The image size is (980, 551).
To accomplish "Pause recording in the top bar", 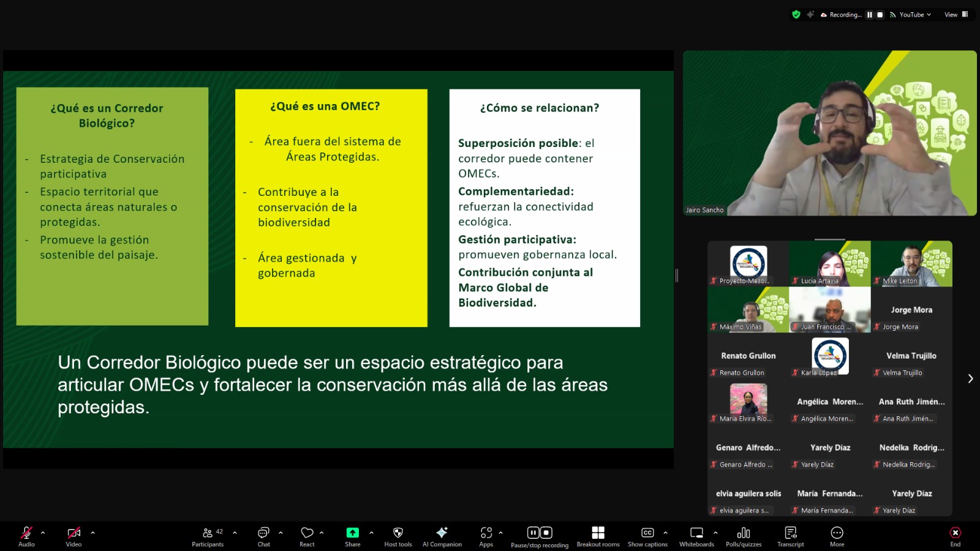I will click(870, 15).
